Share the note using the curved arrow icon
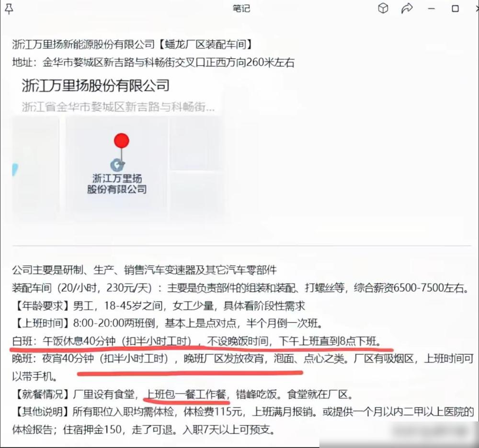 [x=407, y=8]
